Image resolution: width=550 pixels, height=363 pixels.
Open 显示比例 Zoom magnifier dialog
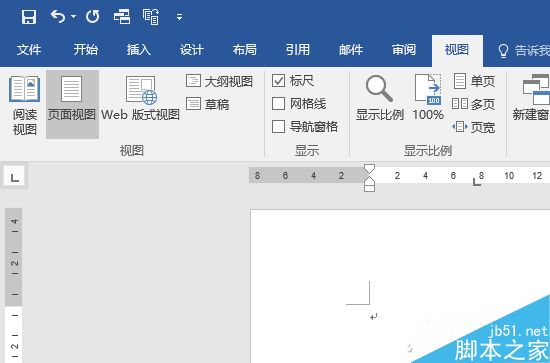380,98
